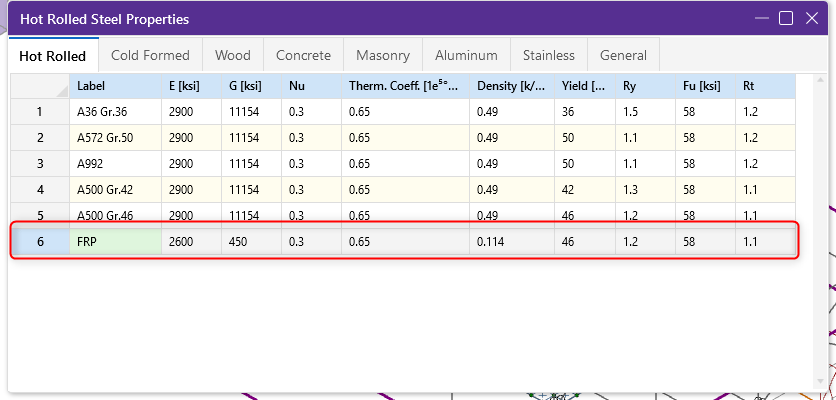
Task: Edit the FRP G value 450
Action: point(251,241)
